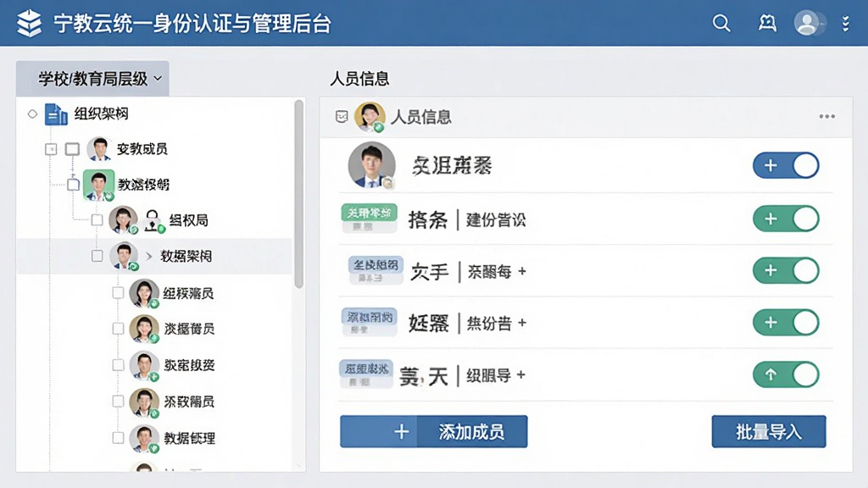Click the search magnifier icon in header
This screenshot has height=488, width=868.
point(721,23)
